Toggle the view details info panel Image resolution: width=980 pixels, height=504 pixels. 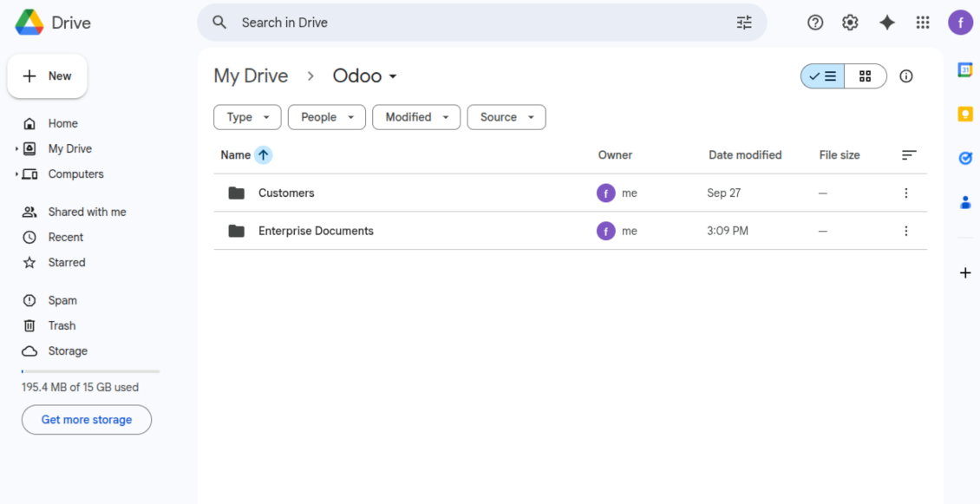tap(906, 76)
